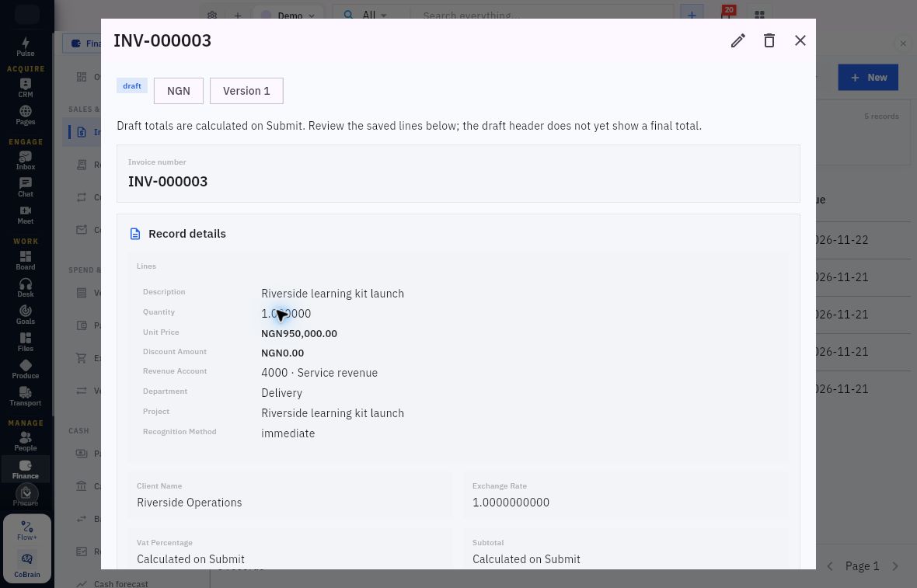
Task: Launch the CoBrain assistant
Action: (x=27, y=565)
